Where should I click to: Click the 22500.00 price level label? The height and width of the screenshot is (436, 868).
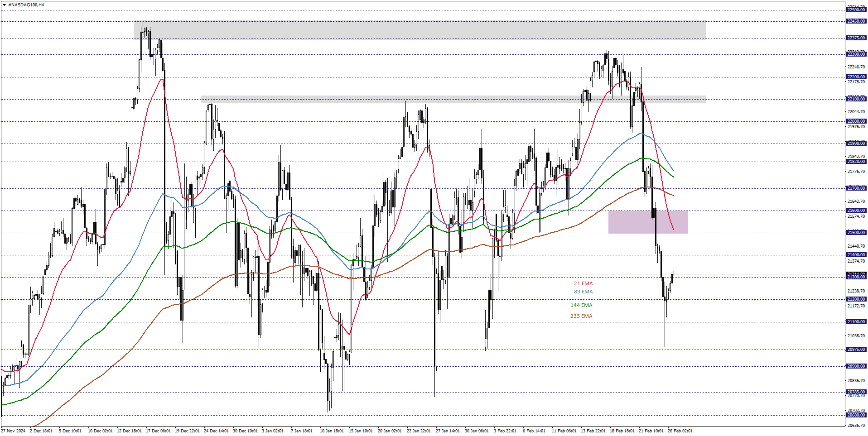(856, 10)
